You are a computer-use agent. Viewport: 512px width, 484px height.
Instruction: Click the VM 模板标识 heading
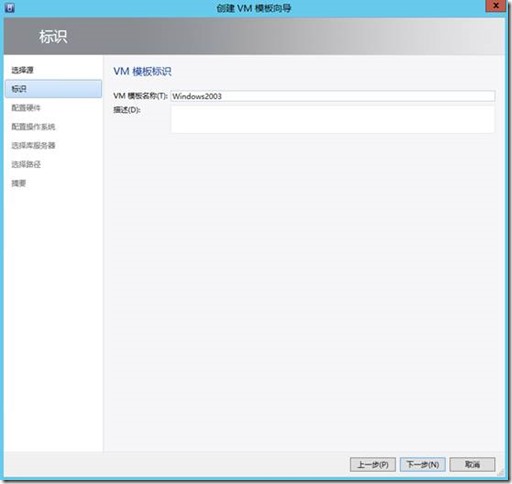coord(142,71)
